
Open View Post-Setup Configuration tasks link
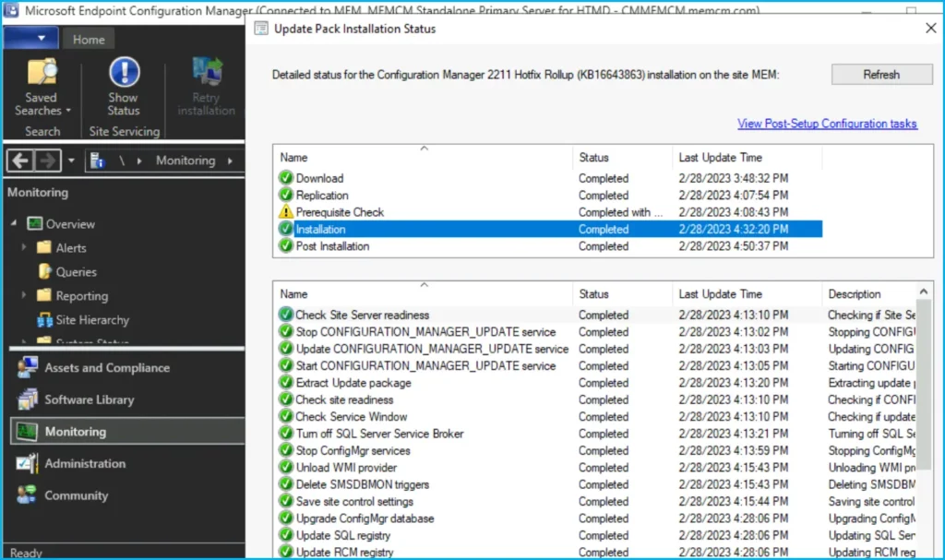point(827,124)
